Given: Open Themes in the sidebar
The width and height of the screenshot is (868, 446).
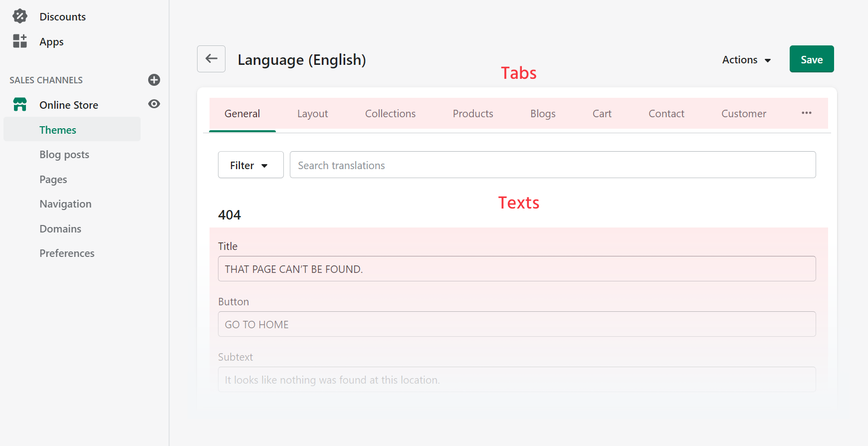Looking at the screenshot, I should point(58,130).
